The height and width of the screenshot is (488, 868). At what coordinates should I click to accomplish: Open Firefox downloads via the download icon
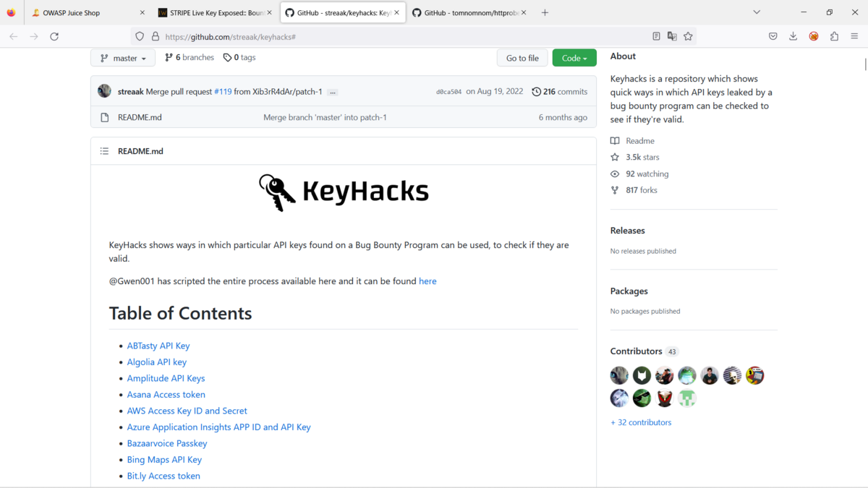pos(793,35)
